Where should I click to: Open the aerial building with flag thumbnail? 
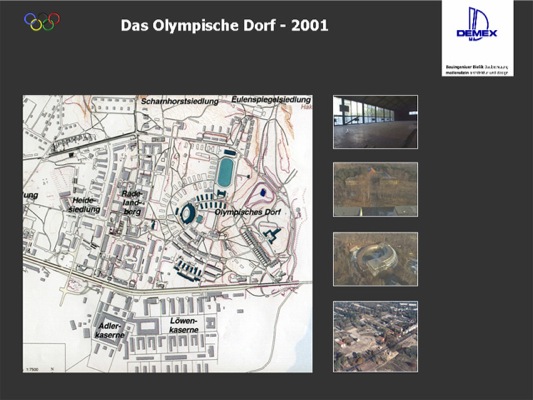pyautogui.click(x=375, y=189)
